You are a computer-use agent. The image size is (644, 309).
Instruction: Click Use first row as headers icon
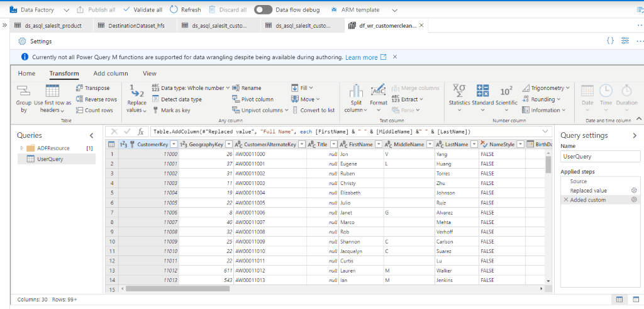[53, 91]
